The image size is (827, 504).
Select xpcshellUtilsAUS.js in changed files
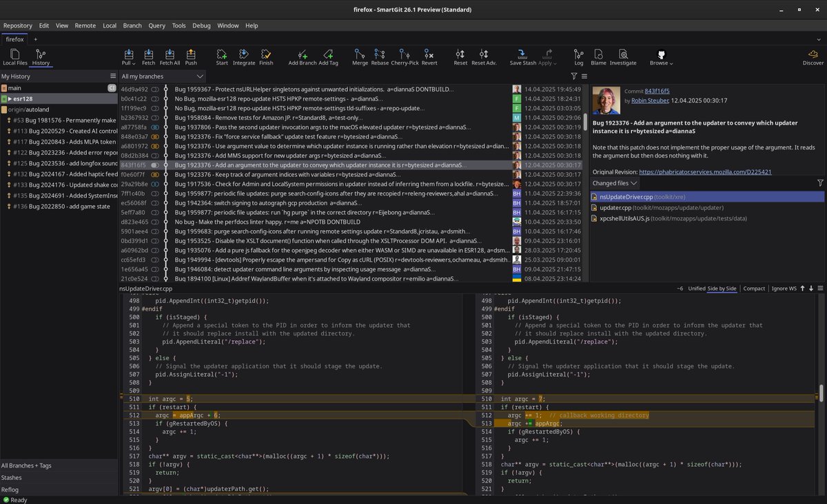(707, 218)
